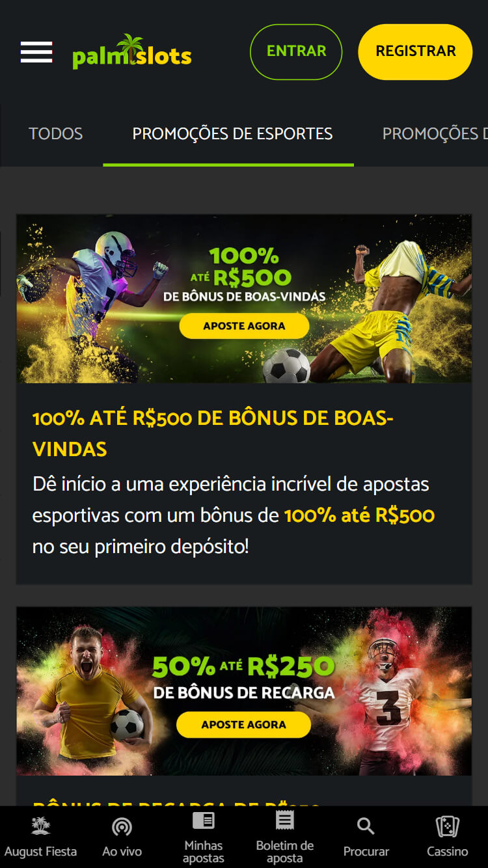Click the REGISTRAR button
The width and height of the screenshot is (488, 868).
click(415, 52)
